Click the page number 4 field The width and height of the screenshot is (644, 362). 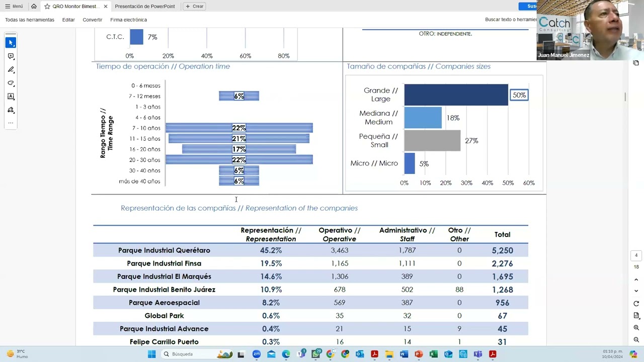[x=636, y=255]
